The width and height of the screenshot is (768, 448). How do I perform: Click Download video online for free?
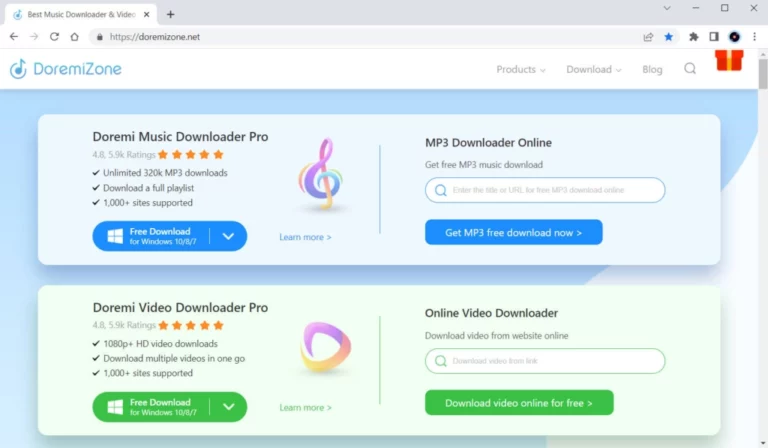pyautogui.click(x=519, y=402)
